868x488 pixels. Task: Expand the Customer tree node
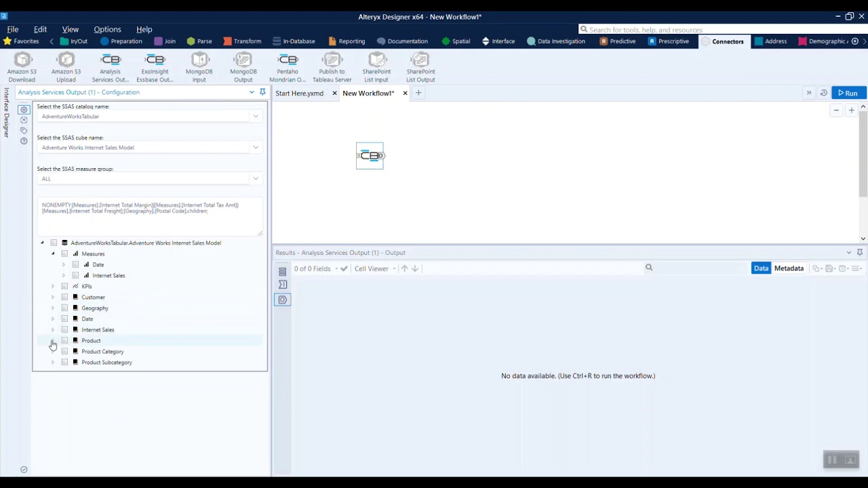pos(53,297)
